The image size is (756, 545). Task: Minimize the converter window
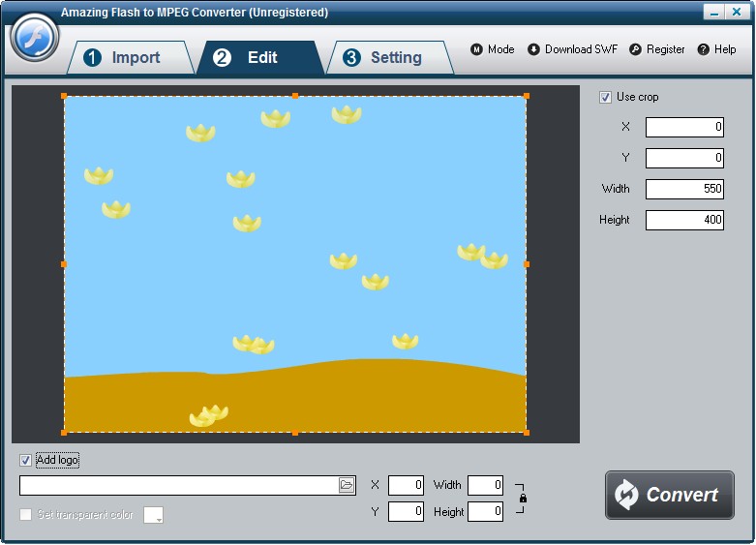[714, 12]
